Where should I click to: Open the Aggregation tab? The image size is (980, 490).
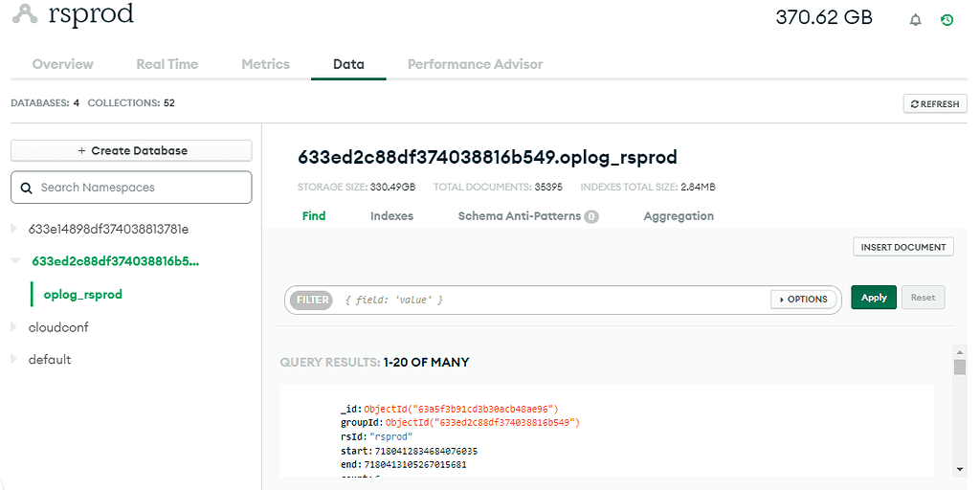click(x=678, y=216)
